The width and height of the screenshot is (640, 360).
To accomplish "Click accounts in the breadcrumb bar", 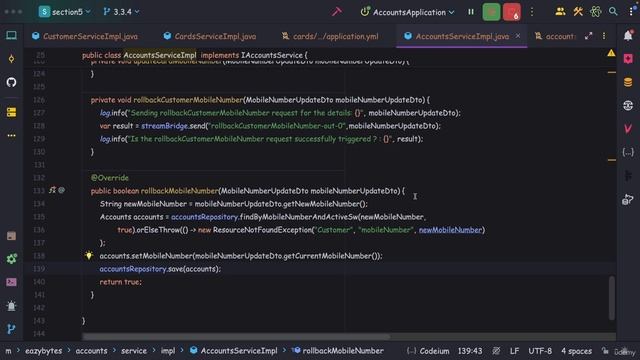I will click(91, 351).
